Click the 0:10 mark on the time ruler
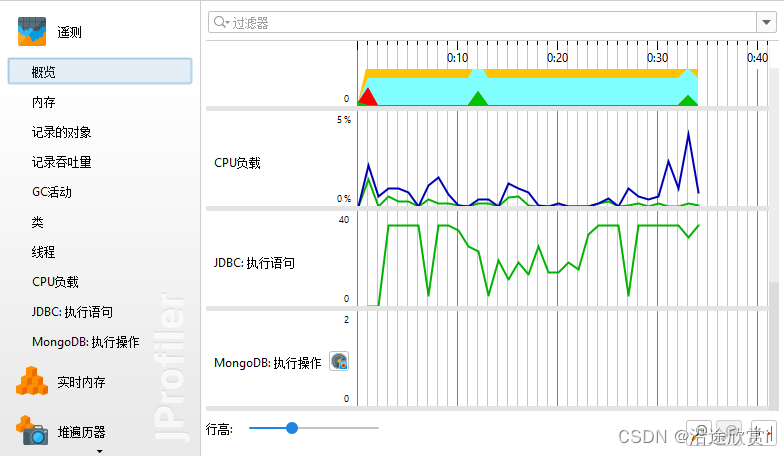Image resolution: width=784 pixels, height=456 pixels. (458, 58)
